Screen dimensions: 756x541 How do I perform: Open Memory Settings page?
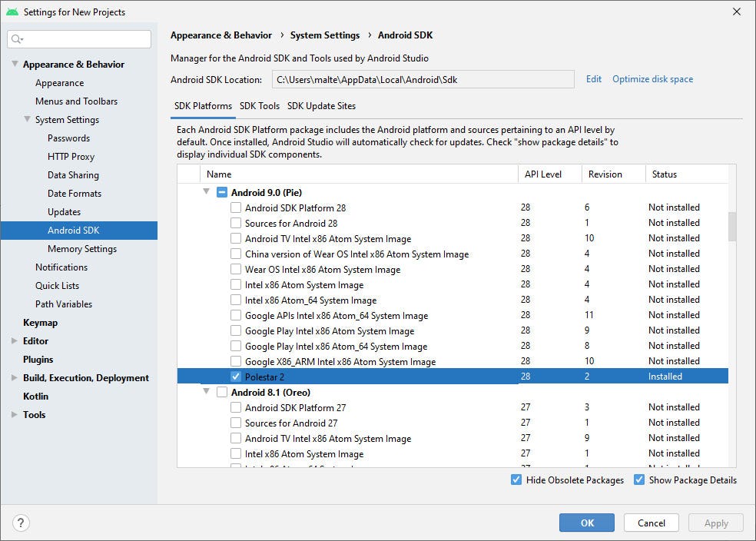82,249
